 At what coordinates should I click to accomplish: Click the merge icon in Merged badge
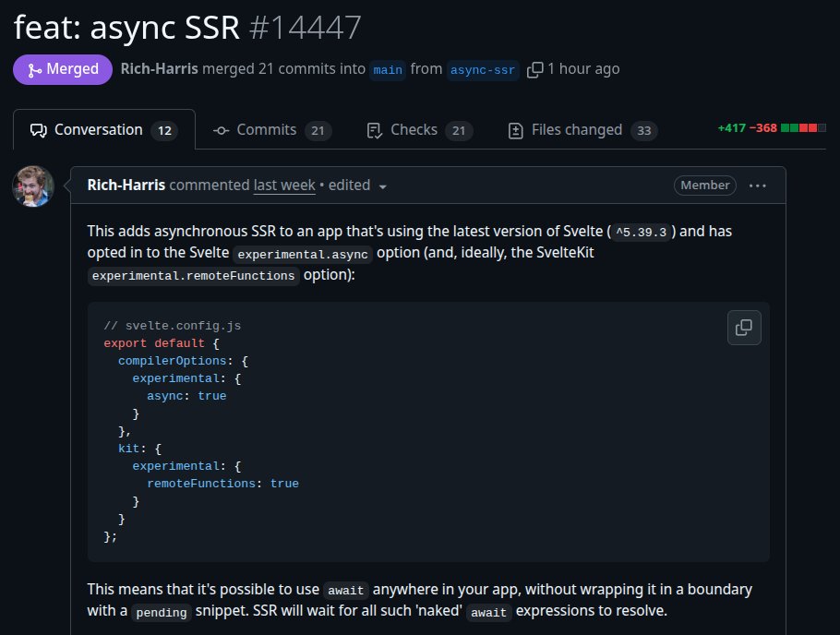[35, 69]
